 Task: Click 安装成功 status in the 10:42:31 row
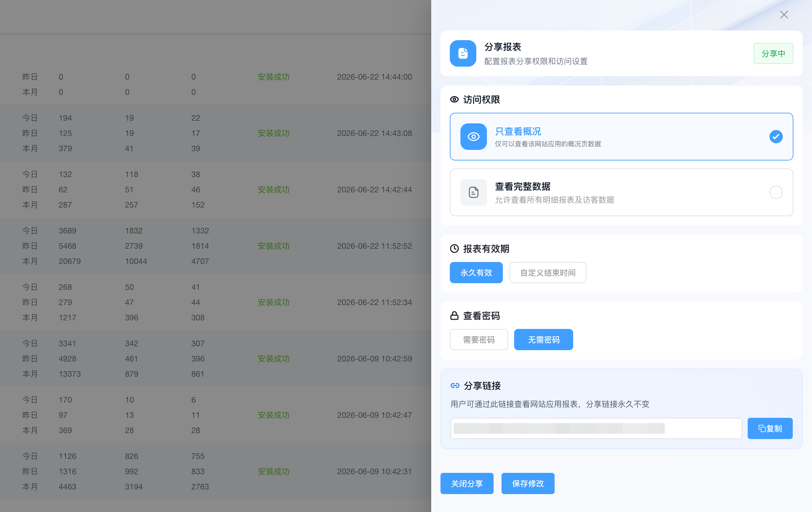pyautogui.click(x=273, y=471)
